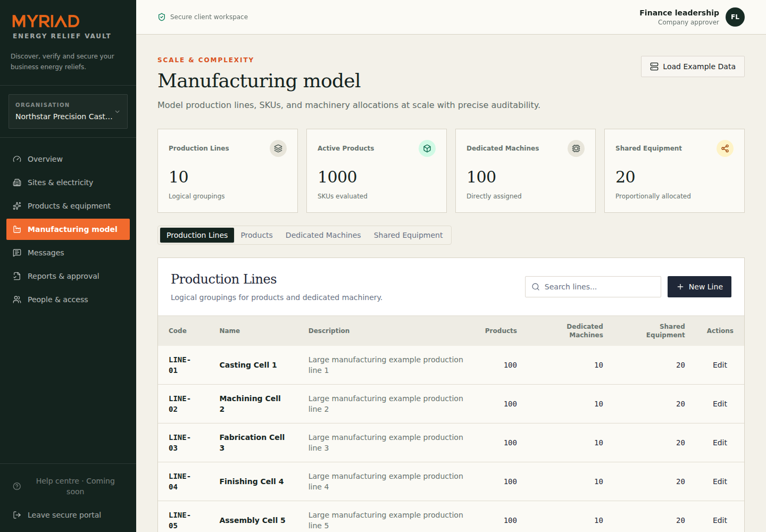Click the MYRIAD logo
The height and width of the screenshot is (532, 766).
click(46, 21)
